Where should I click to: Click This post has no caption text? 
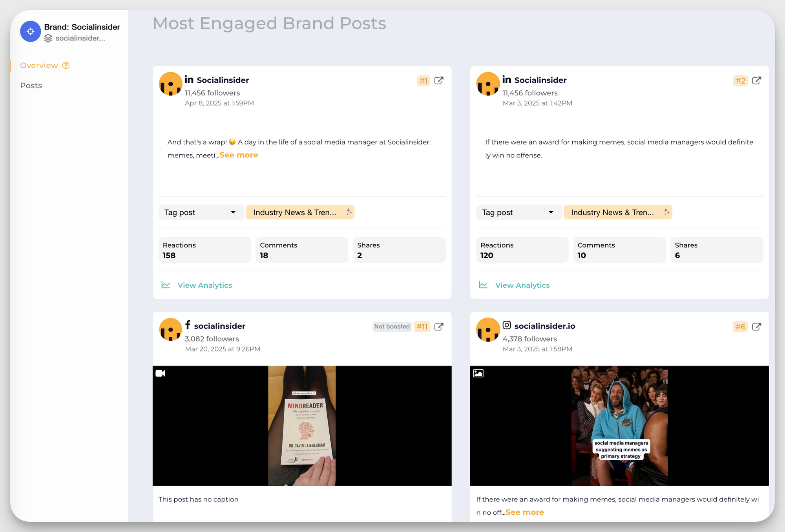tap(198, 499)
